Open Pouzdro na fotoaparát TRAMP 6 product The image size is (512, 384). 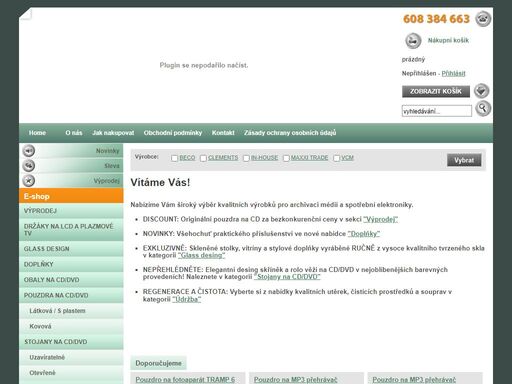[x=185, y=380]
